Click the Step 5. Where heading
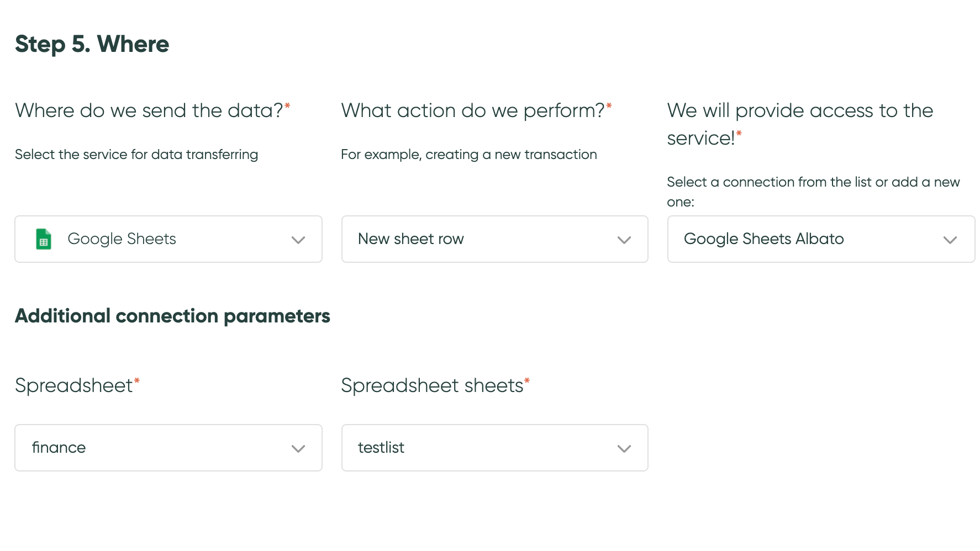980x551 pixels. tap(92, 44)
